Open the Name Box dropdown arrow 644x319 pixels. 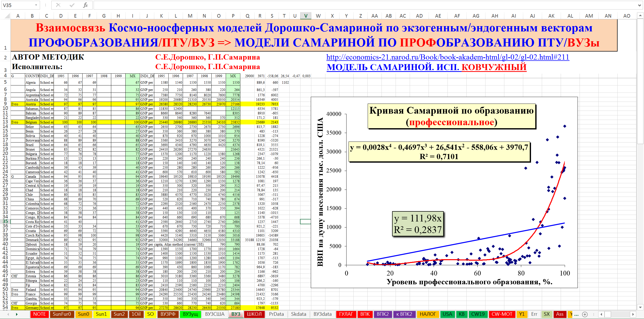[x=36, y=5]
